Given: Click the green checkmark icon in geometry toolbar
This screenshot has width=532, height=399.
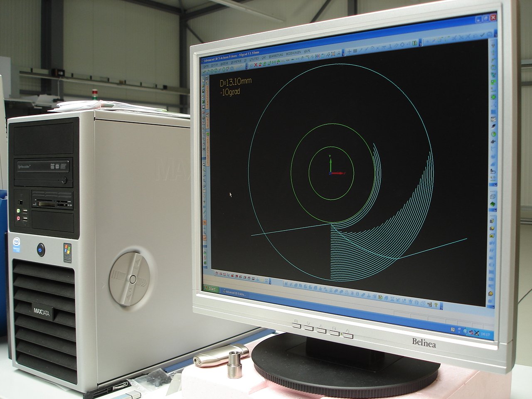Looking at the screenshot, I should point(204,71).
